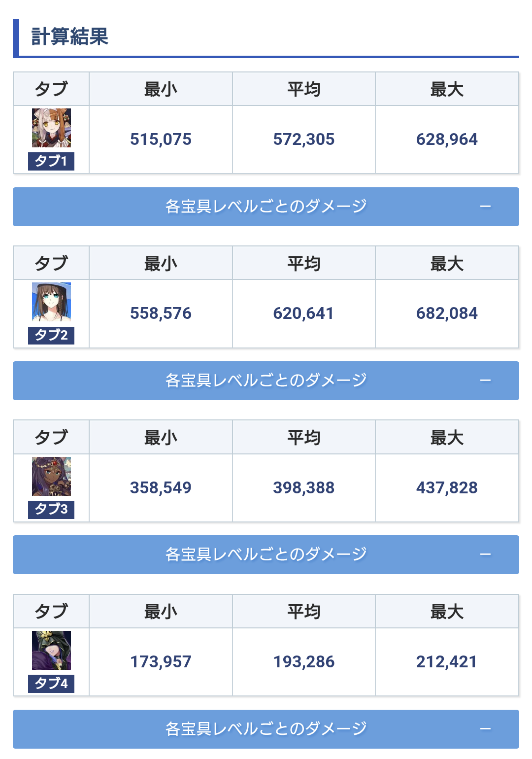The height and width of the screenshot is (759, 532).
Task: Click the 平均 column header above 193,286
Action: pyautogui.click(x=304, y=612)
